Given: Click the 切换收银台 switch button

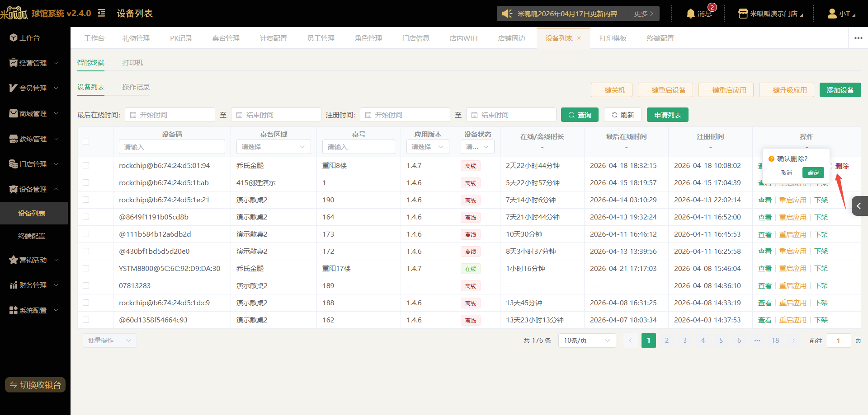Looking at the screenshot, I should tap(35, 385).
